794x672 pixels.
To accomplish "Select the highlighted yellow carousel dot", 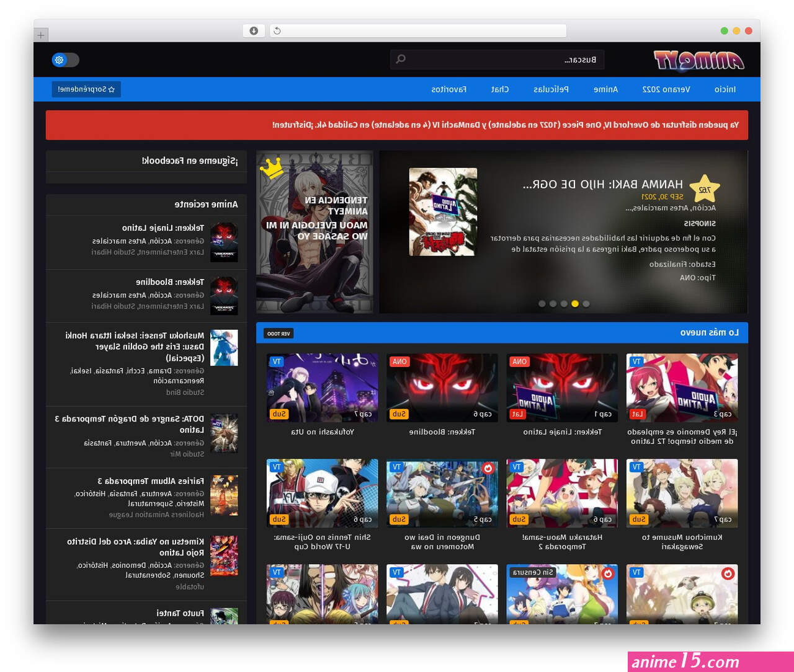I will [x=575, y=304].
